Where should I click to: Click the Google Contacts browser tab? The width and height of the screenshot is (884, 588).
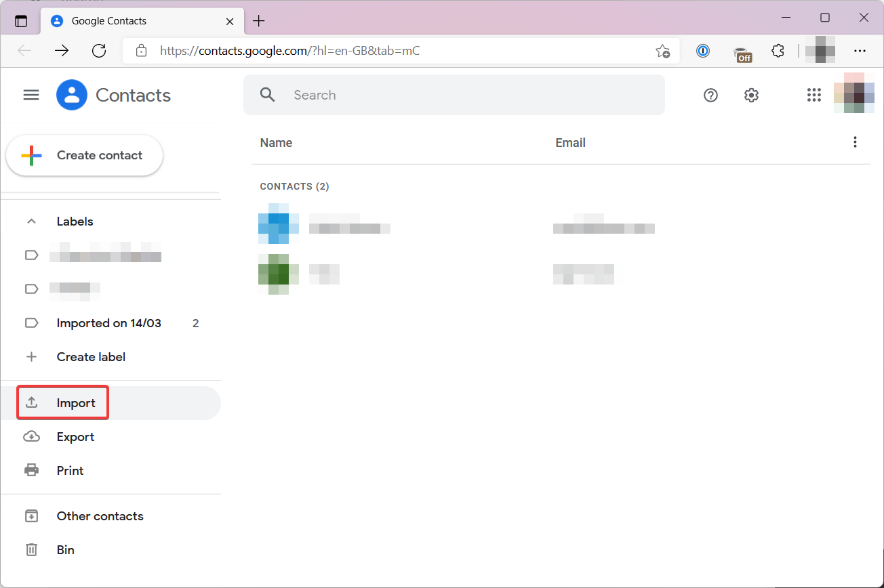point(141,21)
